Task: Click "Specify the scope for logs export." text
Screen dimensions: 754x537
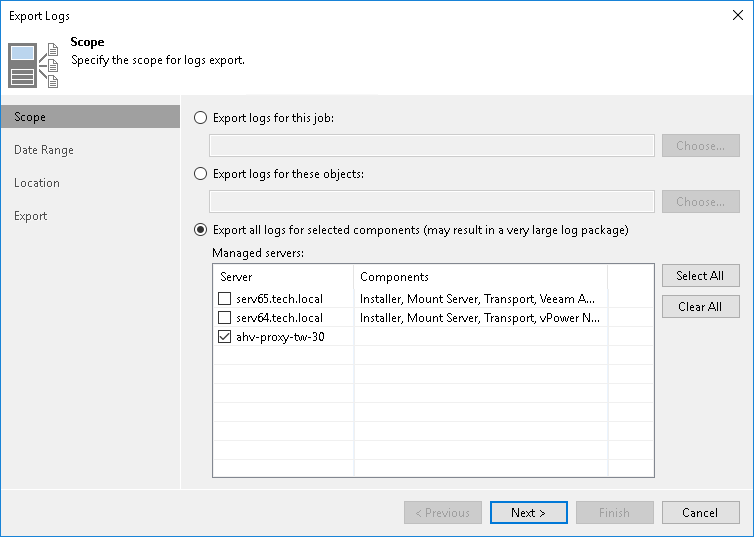Action: point(158,60)
